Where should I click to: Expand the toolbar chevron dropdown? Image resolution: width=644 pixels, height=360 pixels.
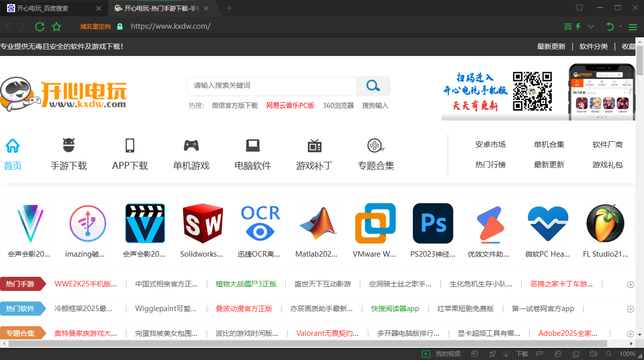coord(589,26)
